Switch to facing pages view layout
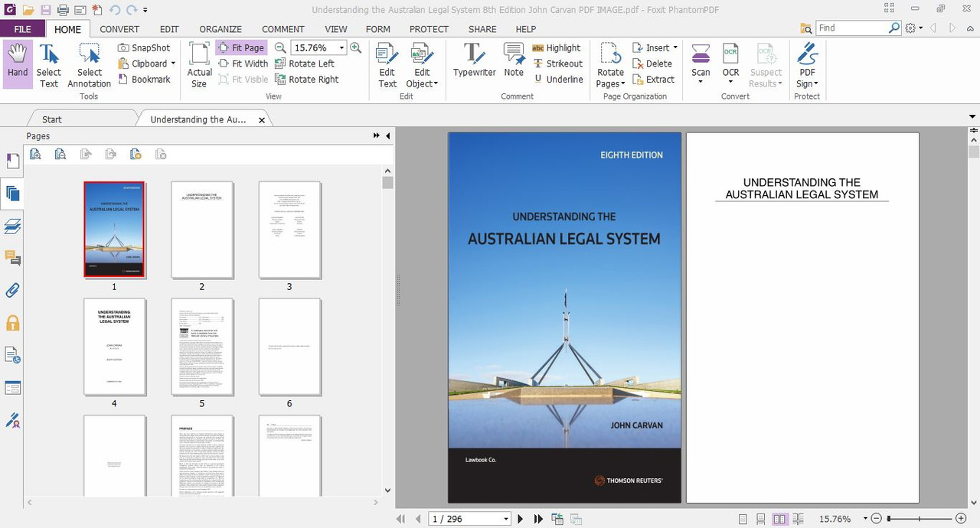 click(779, 519)
